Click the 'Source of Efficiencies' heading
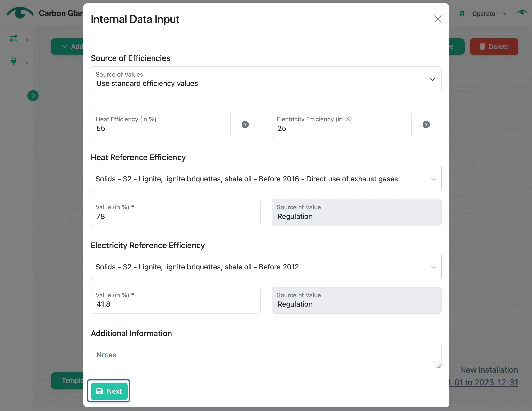532x411 pixels. pos(130,58)
